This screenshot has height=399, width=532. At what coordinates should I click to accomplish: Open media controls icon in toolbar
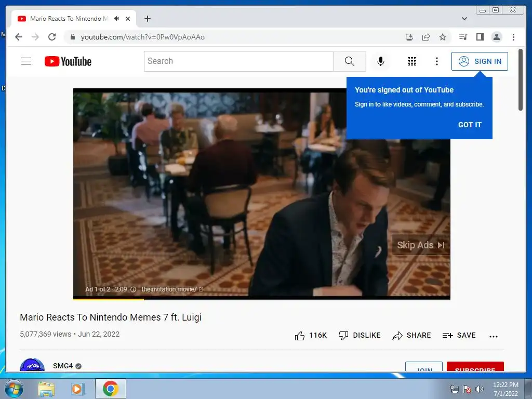463,37
